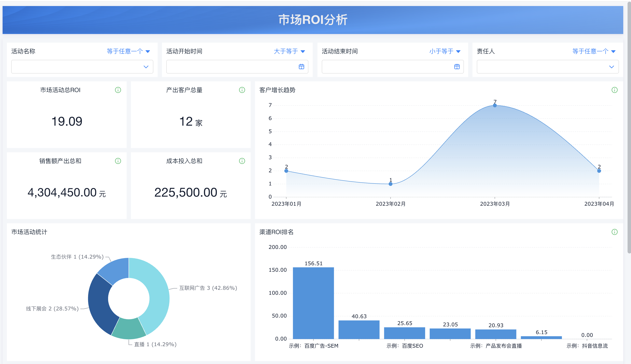Open calendar picker for 活动结束时间
This screenshot has width=631, height=364.
click(457, 67)
